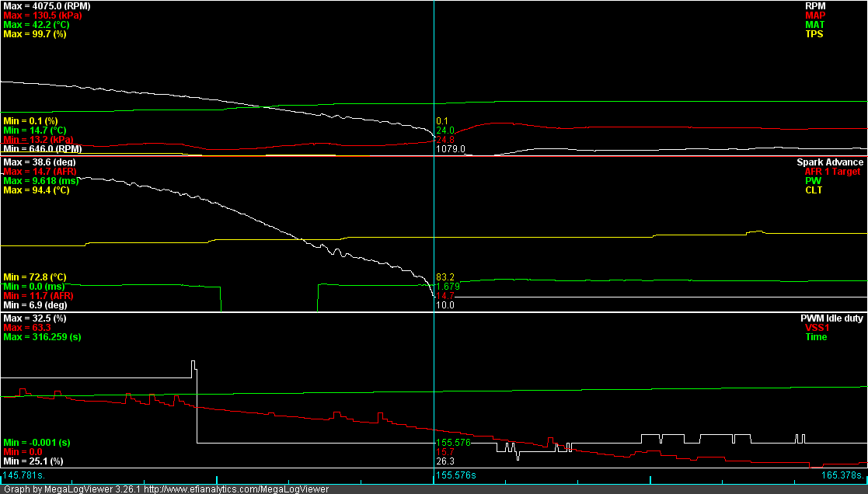Click the PWM Idle duty legend label

click(831, 318)
